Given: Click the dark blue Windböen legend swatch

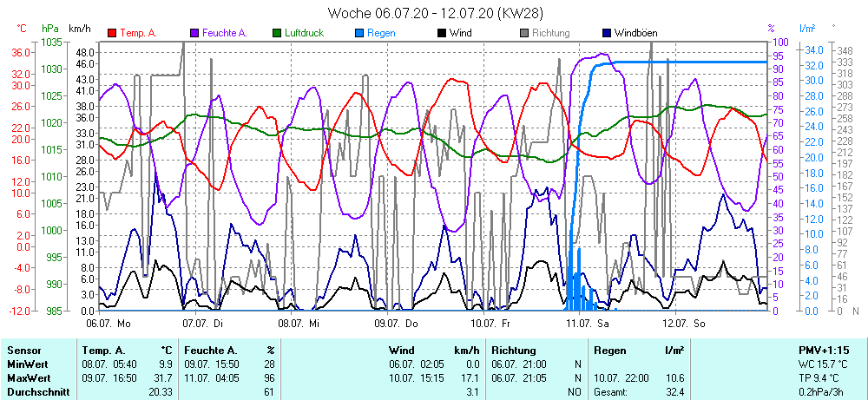Looking at the screenshot, I should pyautogui.click(x=607, y=33).
